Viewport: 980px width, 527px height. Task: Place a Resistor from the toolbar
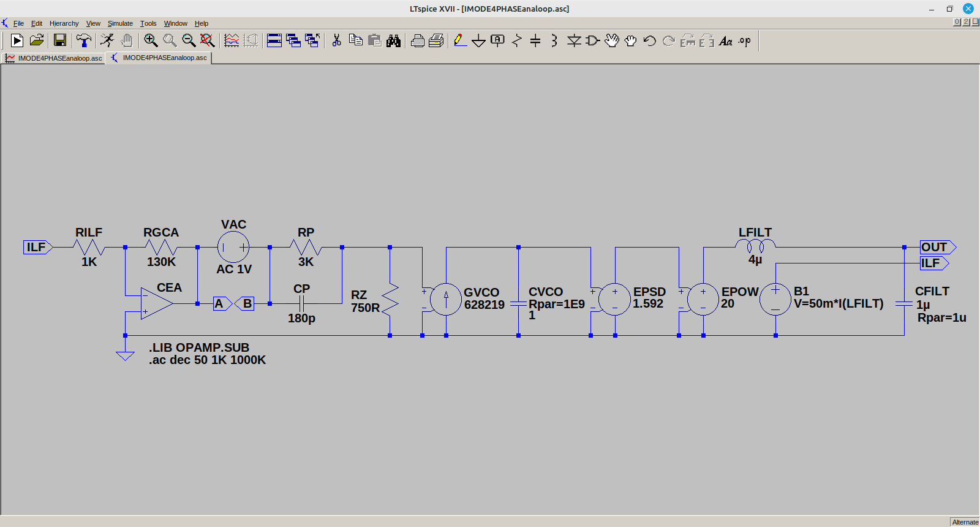[x=516, y=40]
